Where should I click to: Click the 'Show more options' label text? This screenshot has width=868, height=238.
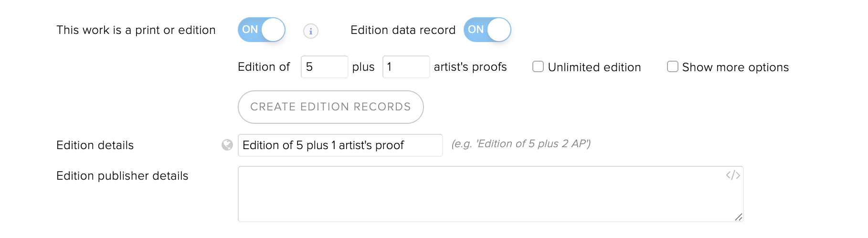click(735, 67)
